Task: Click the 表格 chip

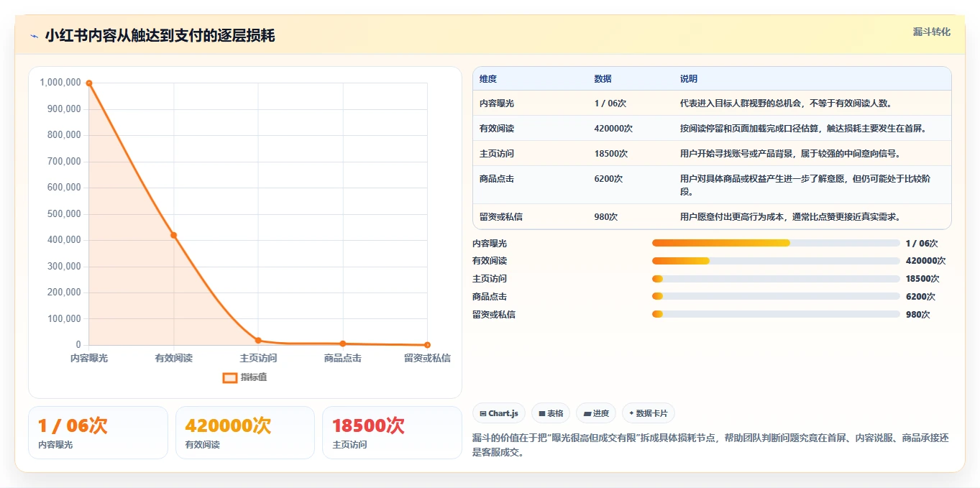Action: [551, 413]
